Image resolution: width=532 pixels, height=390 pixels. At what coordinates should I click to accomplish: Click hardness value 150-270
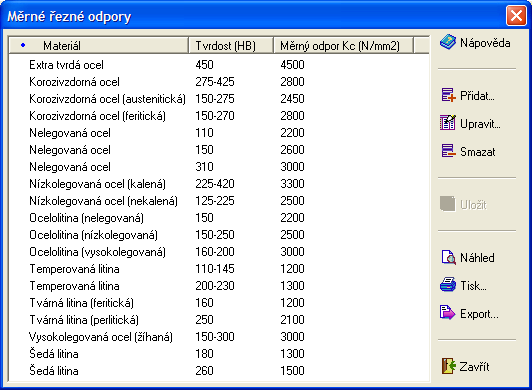pyautogui.click(x=215, y=116)
